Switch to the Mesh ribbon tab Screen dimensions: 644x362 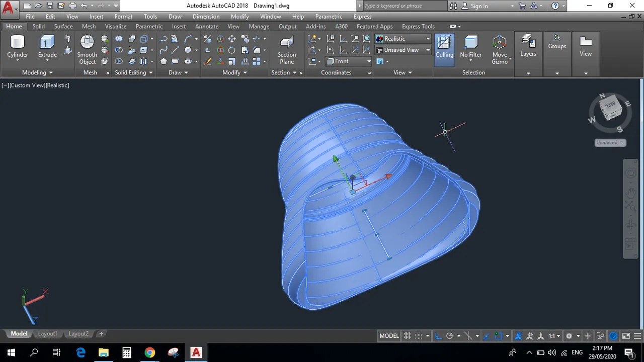(89, 26)
